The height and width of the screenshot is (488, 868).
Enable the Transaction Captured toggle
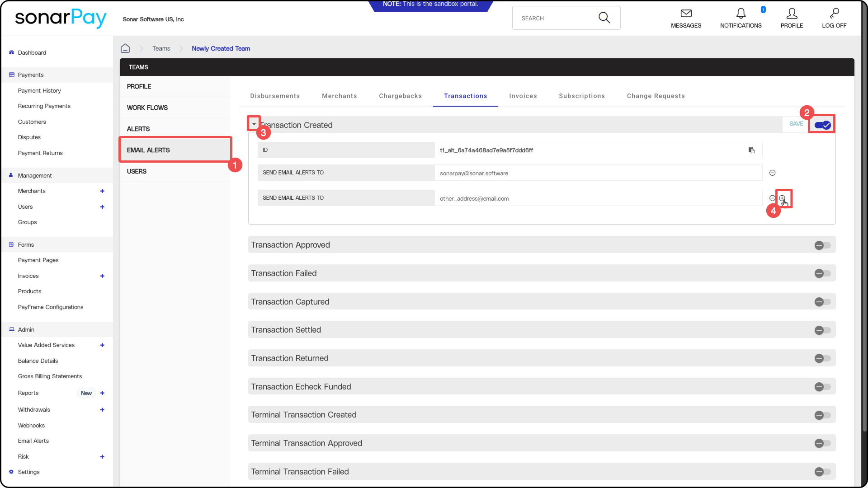[x=822, y=302]
